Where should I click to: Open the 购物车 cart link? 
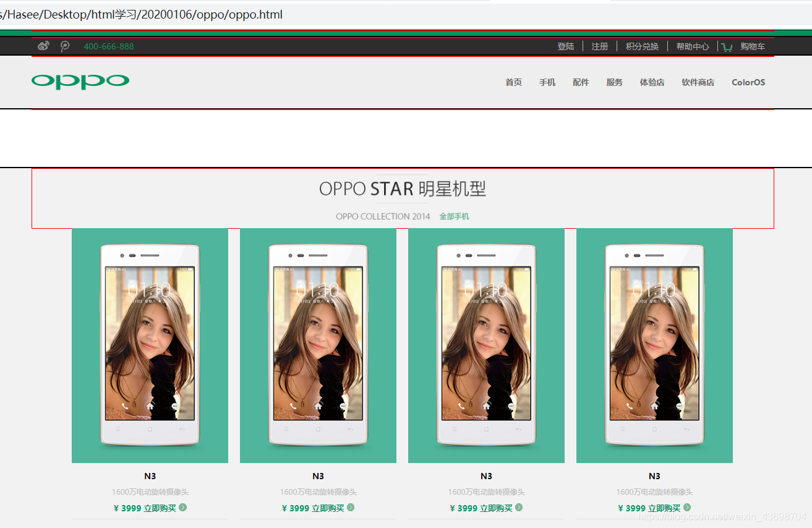[x=753, y=46]
